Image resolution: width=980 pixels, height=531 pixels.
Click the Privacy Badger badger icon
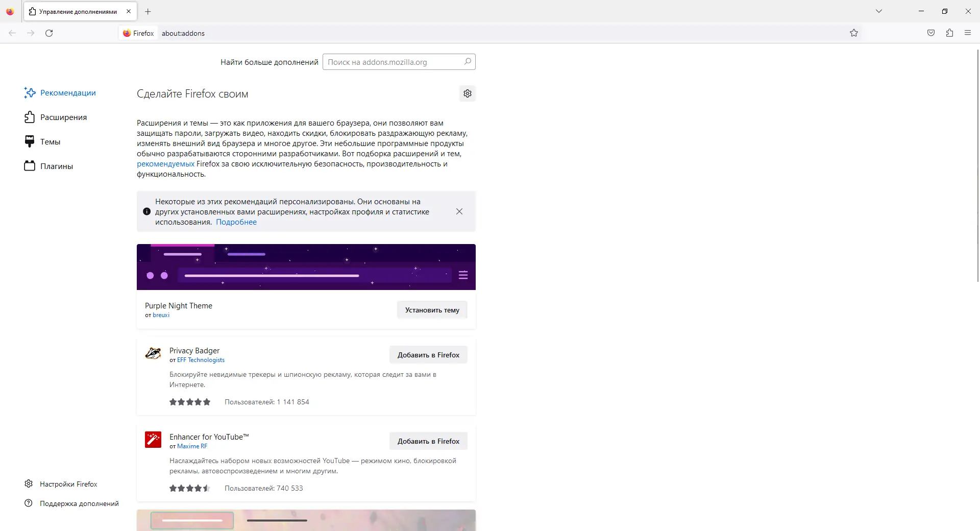click(x=153, y=353)
